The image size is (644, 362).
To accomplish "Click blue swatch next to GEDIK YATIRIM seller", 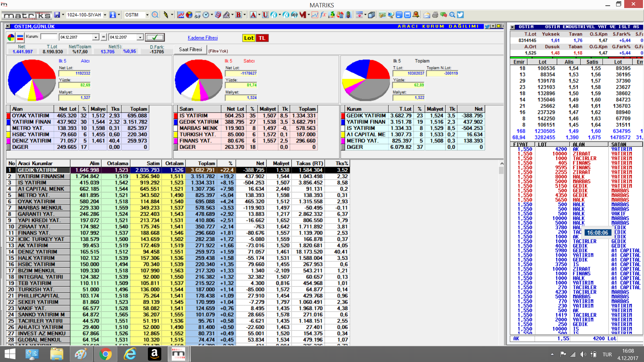I will 176,122.
